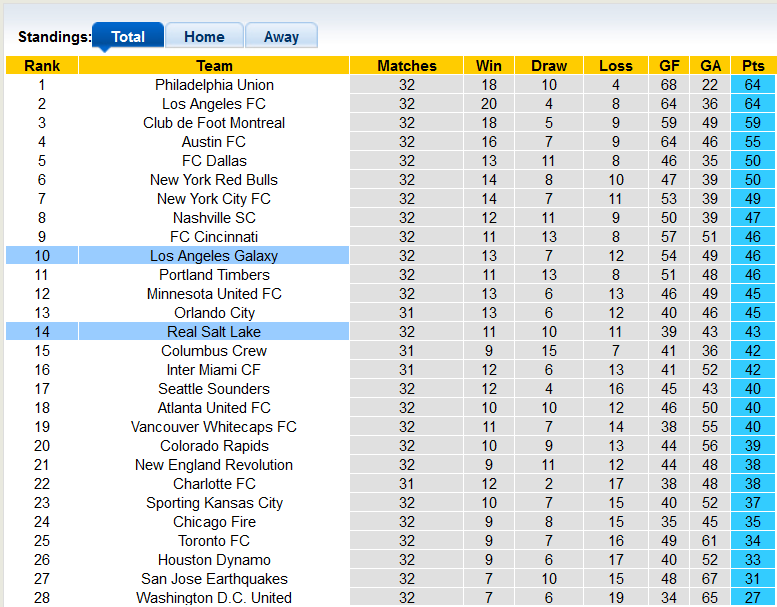777x607 pixels.
Task: Click the Win column header
Action: click(x=489, y=66)
